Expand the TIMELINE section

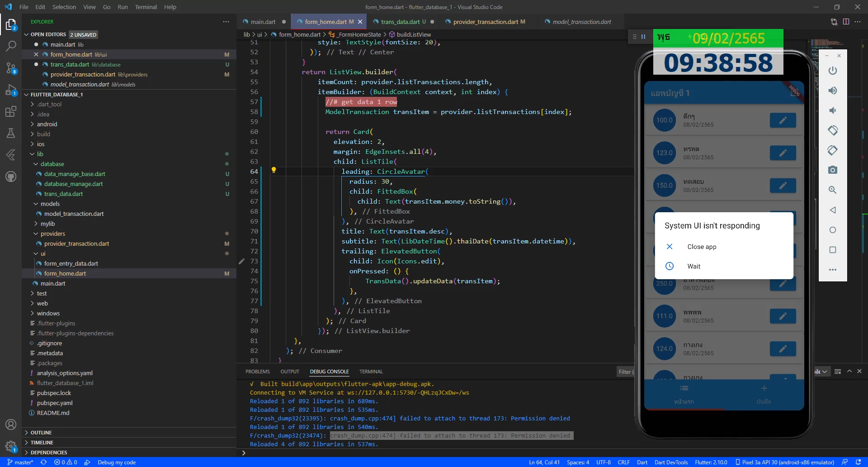click(x=42, y=443)
